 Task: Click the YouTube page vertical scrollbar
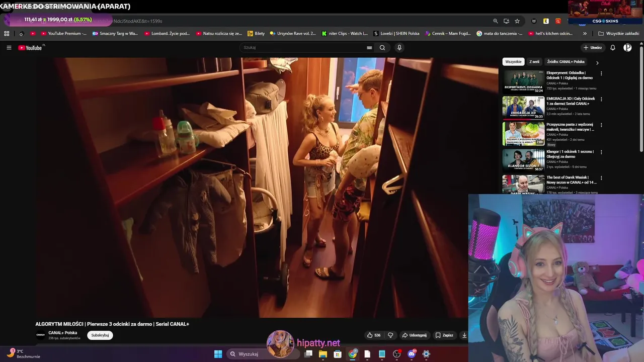coord(641,99)
